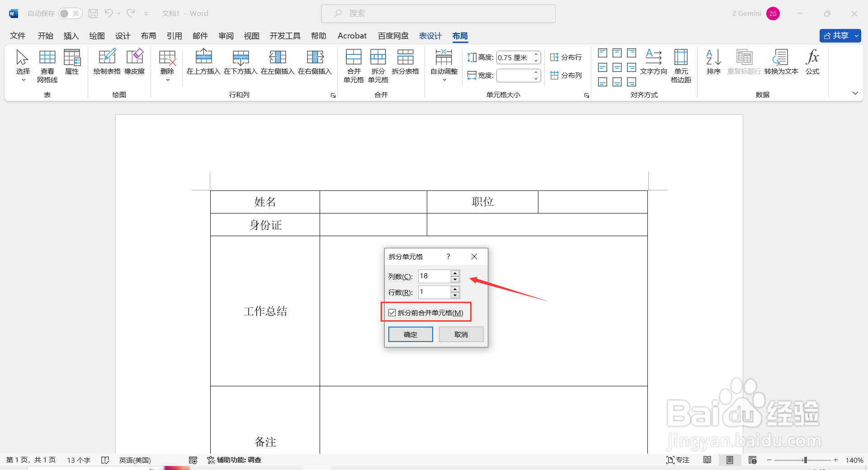The width and height of the screenshot is (868, 470).
Task: Switch to the Table Design tab (表设计)
Action: pos(430,36)
